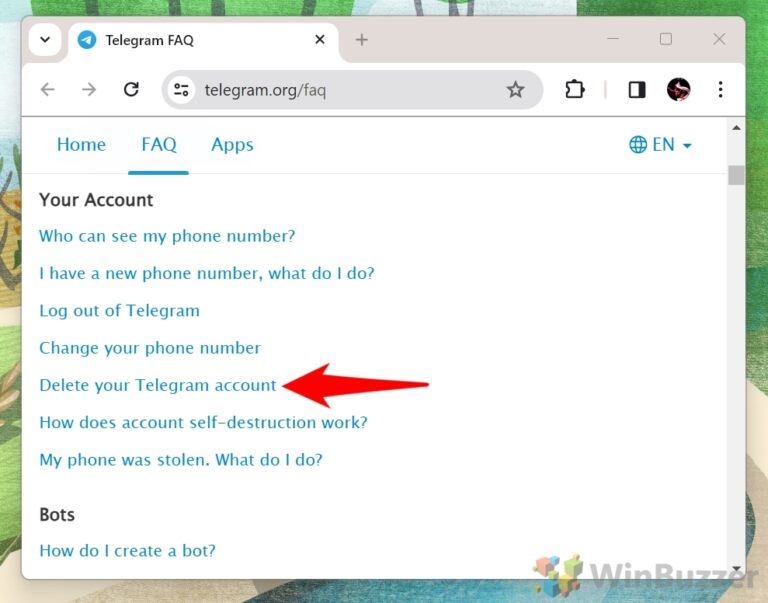Image resolution: width=768 pixels, height=603 pixels.
Task: Click the vertical scrollbar thumb
Action: [x=736, y=175]
